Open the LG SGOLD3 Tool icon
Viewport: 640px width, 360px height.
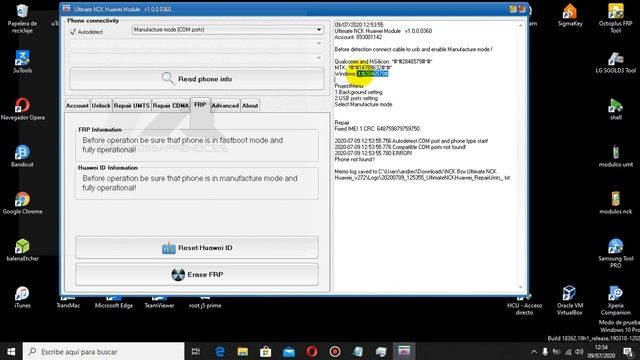pos(616,62)
